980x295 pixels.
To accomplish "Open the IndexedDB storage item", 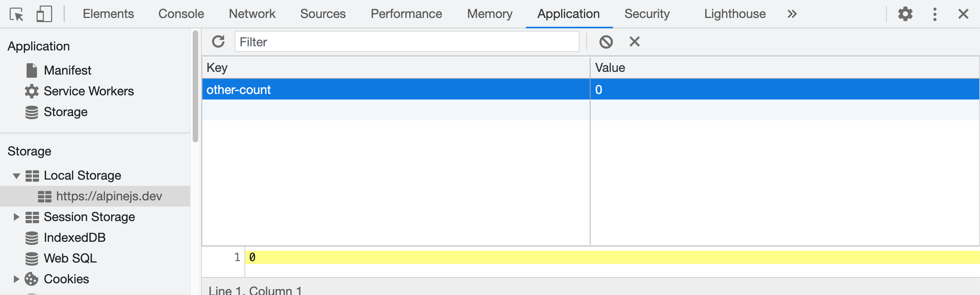I will point(74,238).
